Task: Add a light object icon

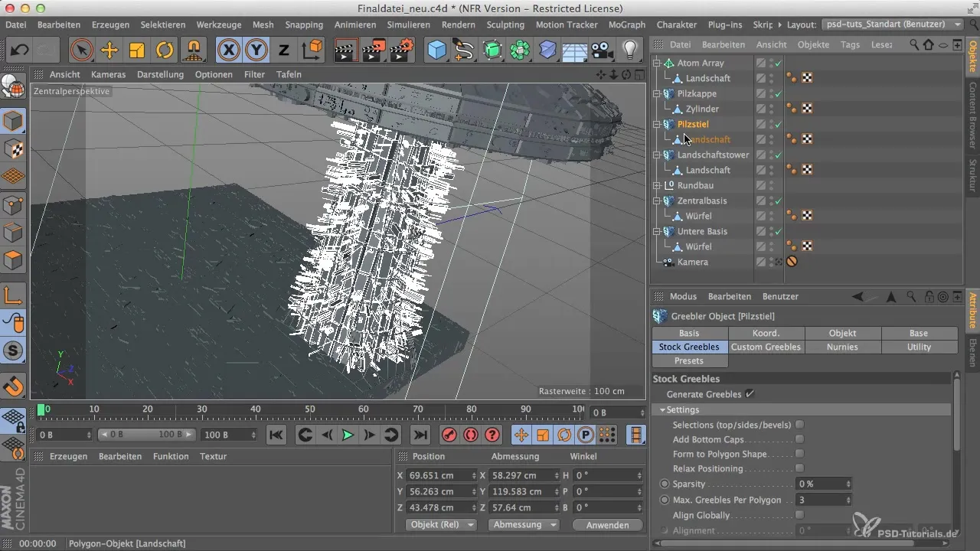Action: point(630,51)
